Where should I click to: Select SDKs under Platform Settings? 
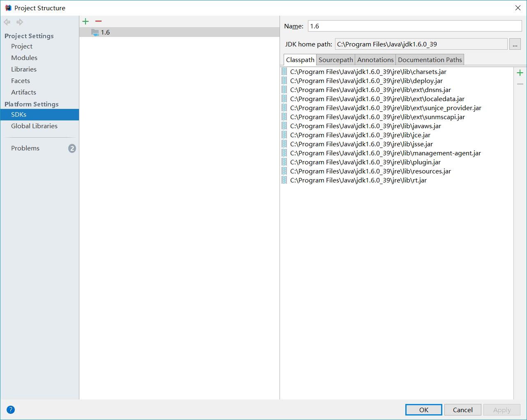tap(39, 115)
